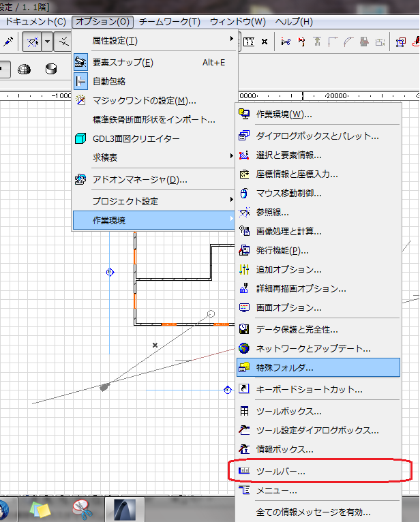The image size is (420, 522).
Task: Open Sticky Notes from the taskbar
Action: (40, 509)
